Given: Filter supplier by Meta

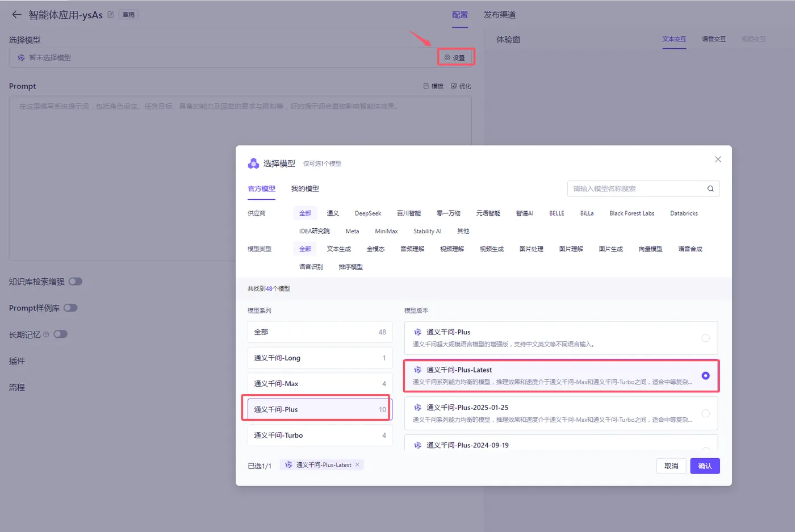Looking at the screenshot, I should pyautogui.click(x=352, y=231).
